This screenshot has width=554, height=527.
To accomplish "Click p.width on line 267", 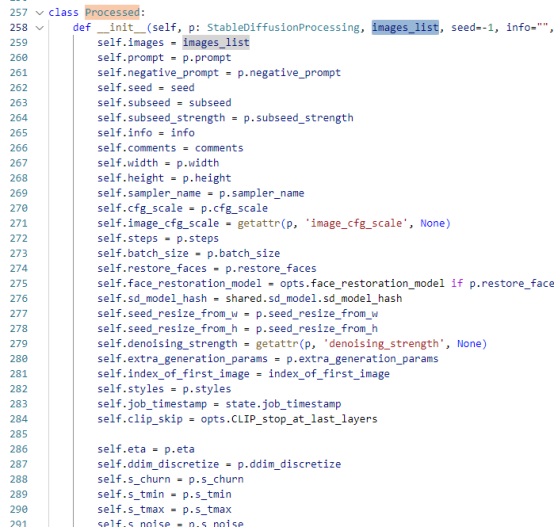I will pos(198,163).
